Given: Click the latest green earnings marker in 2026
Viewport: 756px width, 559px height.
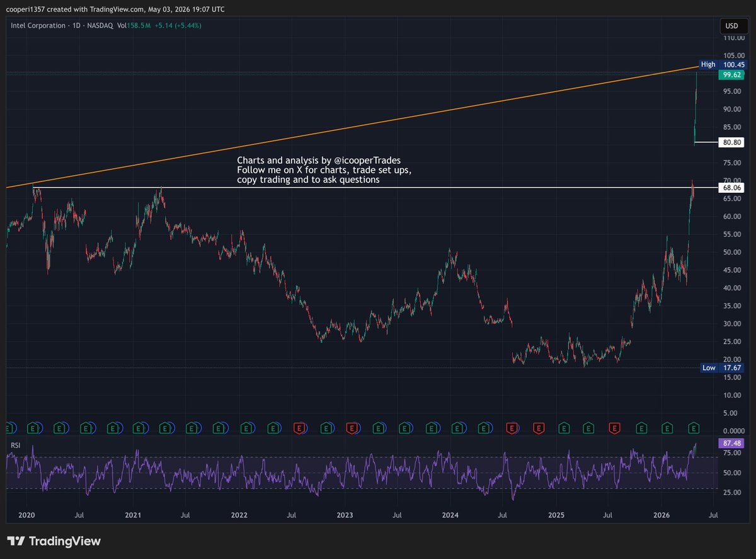Looking at the screenshot, I should click(x=694, y=429).
